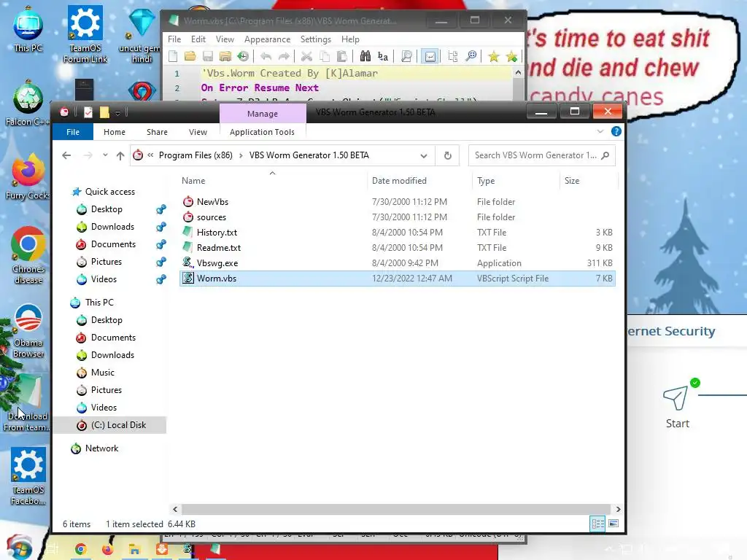Click the zoom magnifier icon in editor toolbar
Image resolution: width=747 pixels, height=560 pixels.
(x=471, y=57)
